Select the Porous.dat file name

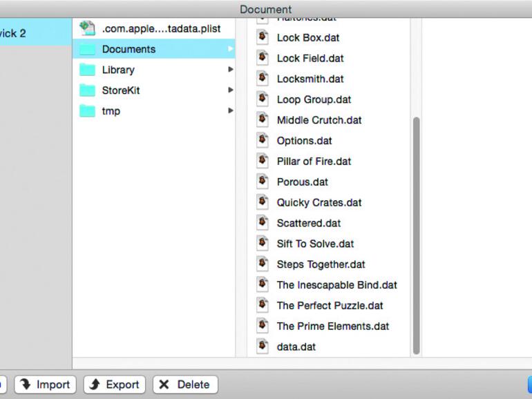pos(303,182)
